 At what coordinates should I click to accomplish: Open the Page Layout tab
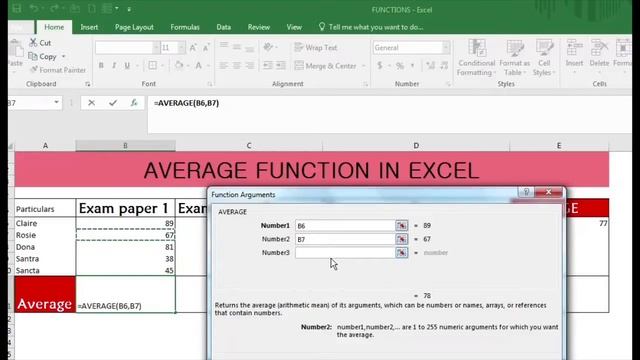click(x=134, y=27)
